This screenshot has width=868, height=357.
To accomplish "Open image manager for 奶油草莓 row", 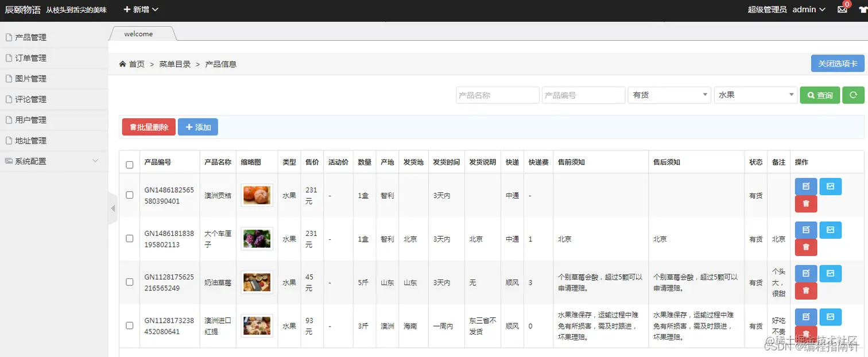I will (830, 274).
